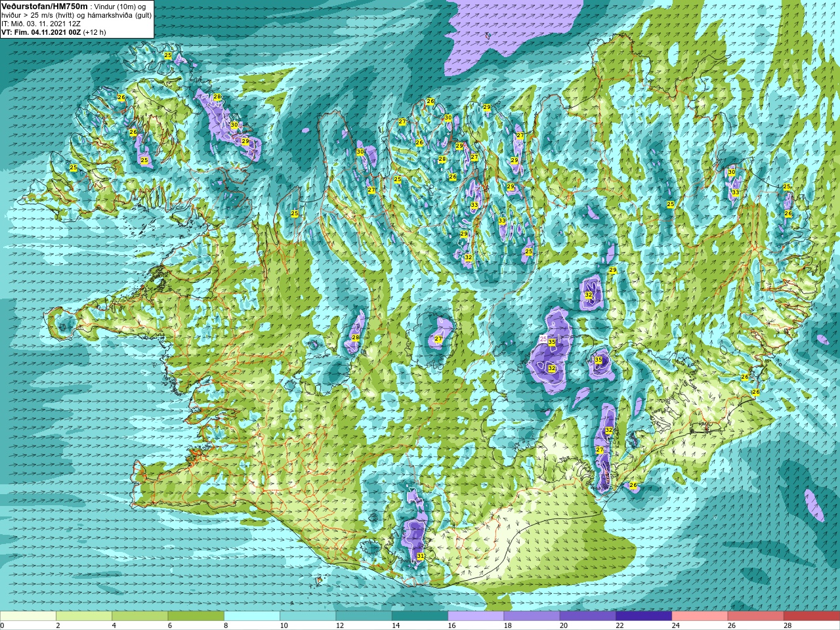Pick the 10–12 m/s turquoise legend swatch
This screenshot has height=630, width=840.
coord(308,616)
